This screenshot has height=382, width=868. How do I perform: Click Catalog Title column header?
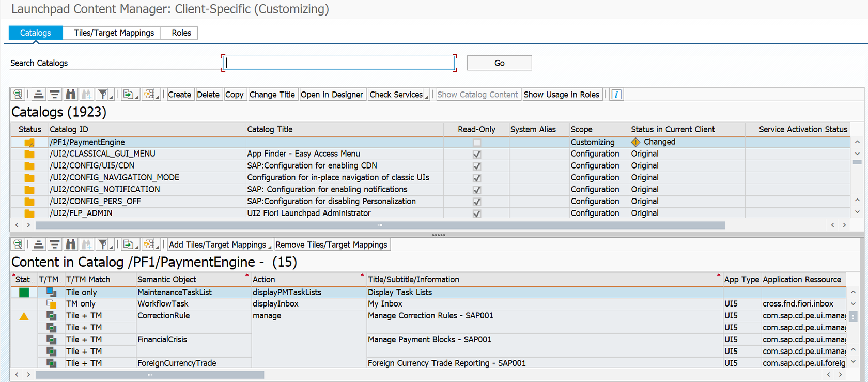(345, 129)
